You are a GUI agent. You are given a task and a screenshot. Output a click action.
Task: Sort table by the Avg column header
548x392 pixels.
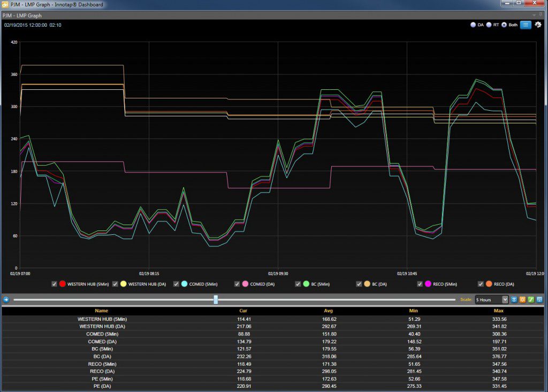coord(328,311)
